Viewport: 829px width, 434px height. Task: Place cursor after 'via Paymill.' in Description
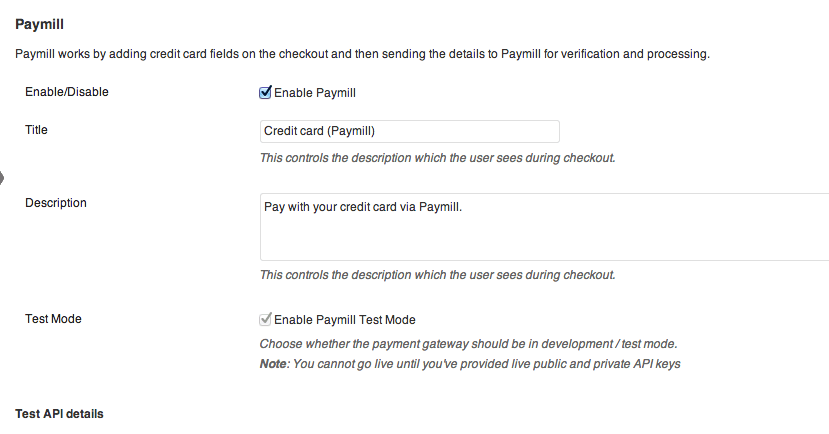tap(466, 207)
